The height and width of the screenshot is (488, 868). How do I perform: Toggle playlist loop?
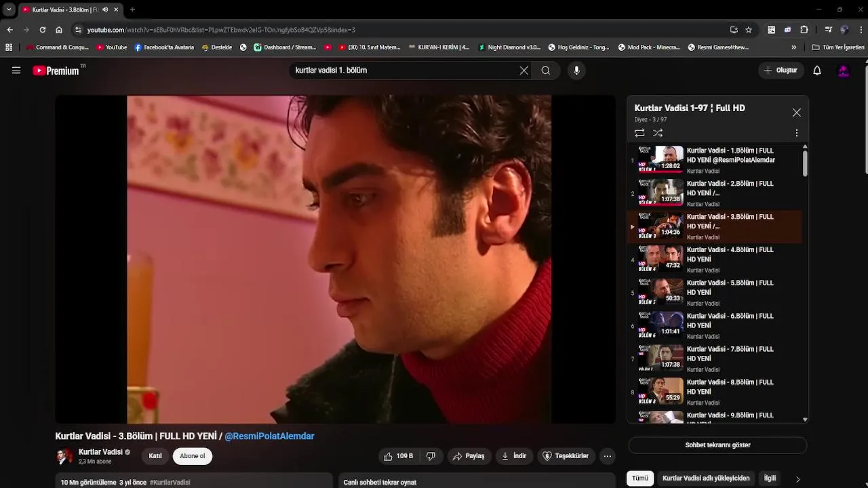point(639,133)
